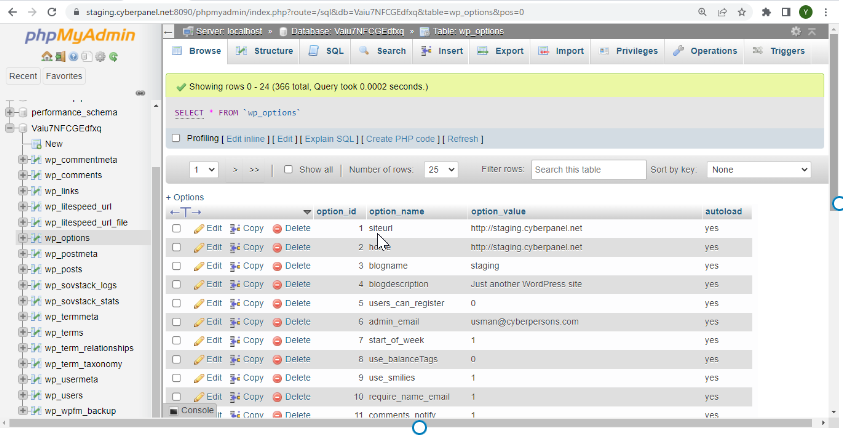Delete the use_smilies row
This screenshot has height=435, width=843.
point(291,378)
